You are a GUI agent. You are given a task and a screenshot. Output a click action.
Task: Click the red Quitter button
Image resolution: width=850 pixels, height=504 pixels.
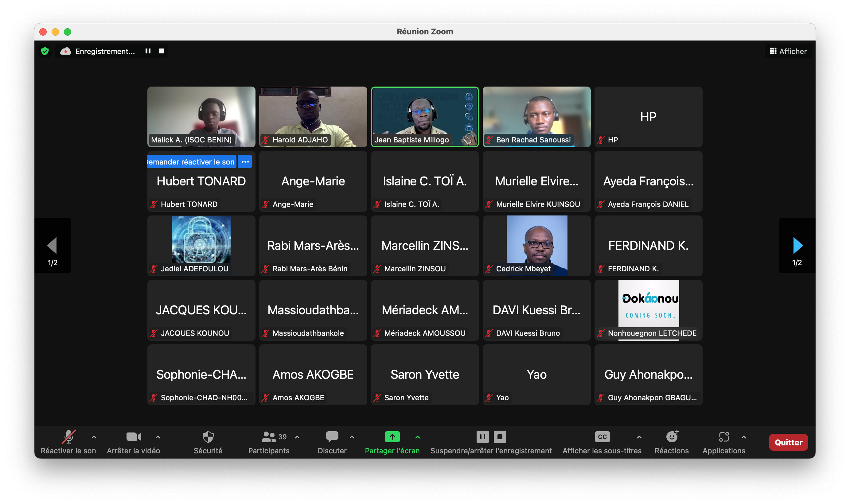tap(788, 442)
